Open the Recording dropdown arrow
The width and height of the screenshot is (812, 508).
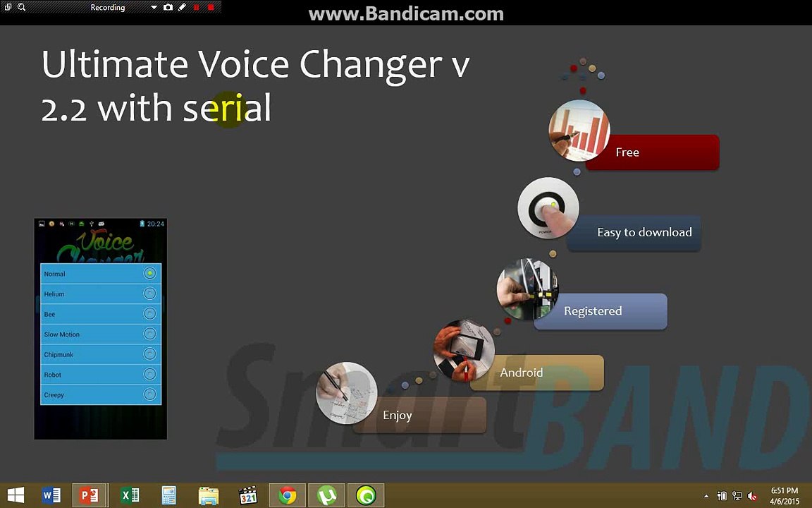click(153, 7)
